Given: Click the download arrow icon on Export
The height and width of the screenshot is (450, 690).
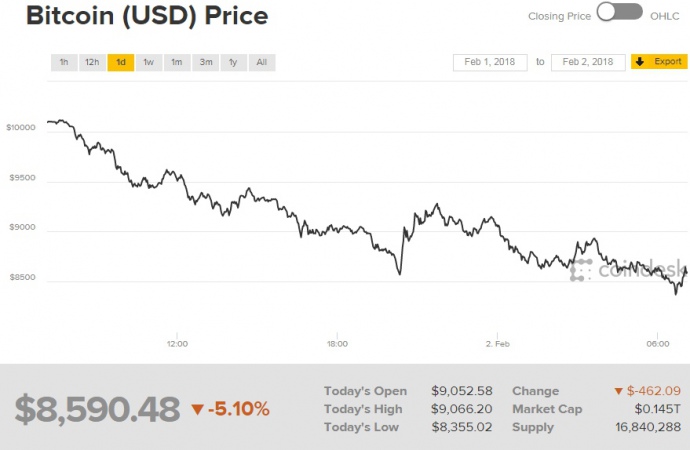Looking at the screenshot, I should (x=640, y=62).
